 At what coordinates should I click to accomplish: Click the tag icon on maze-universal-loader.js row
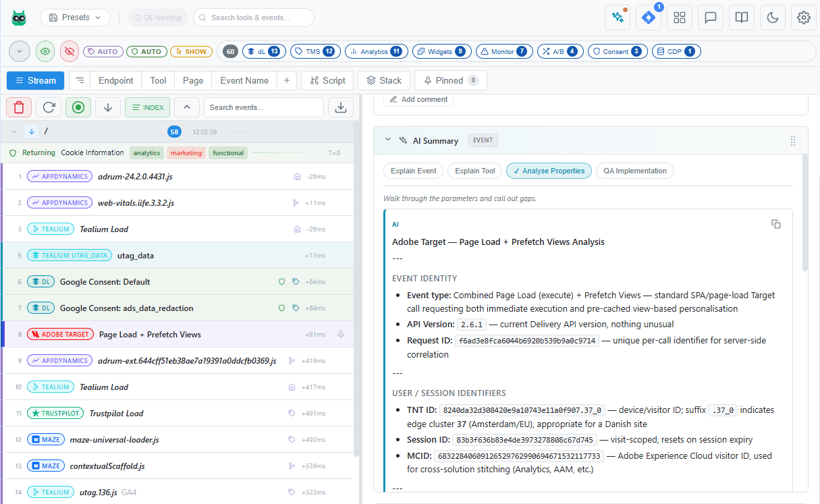[292, 439]
